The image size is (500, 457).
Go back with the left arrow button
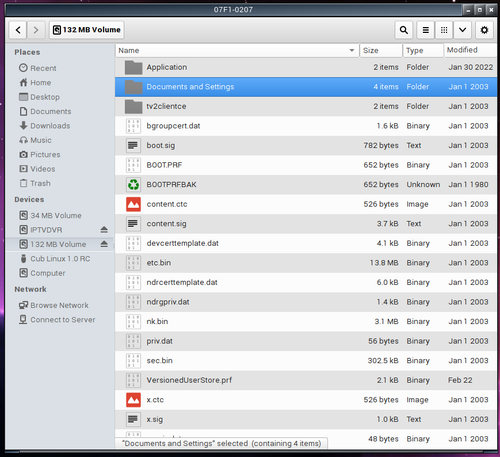pyautogui.click(x=18, y=30)
